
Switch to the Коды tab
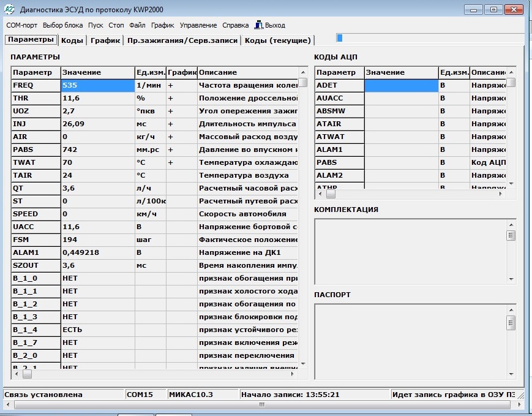72,40
